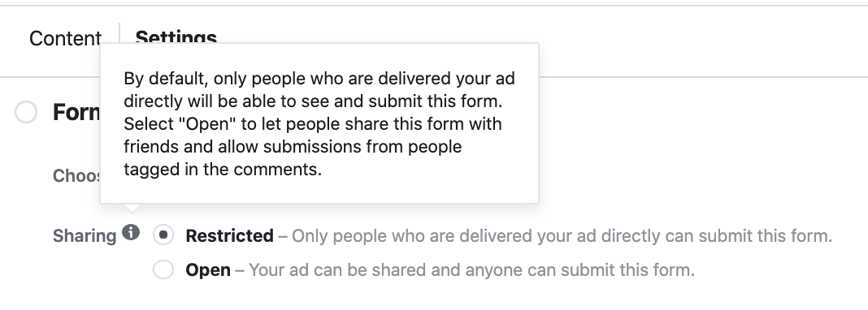Screen dimensions: 868x310
Task: Open the Settings tab
Action: pyautogui.click(x=176, y=37)
